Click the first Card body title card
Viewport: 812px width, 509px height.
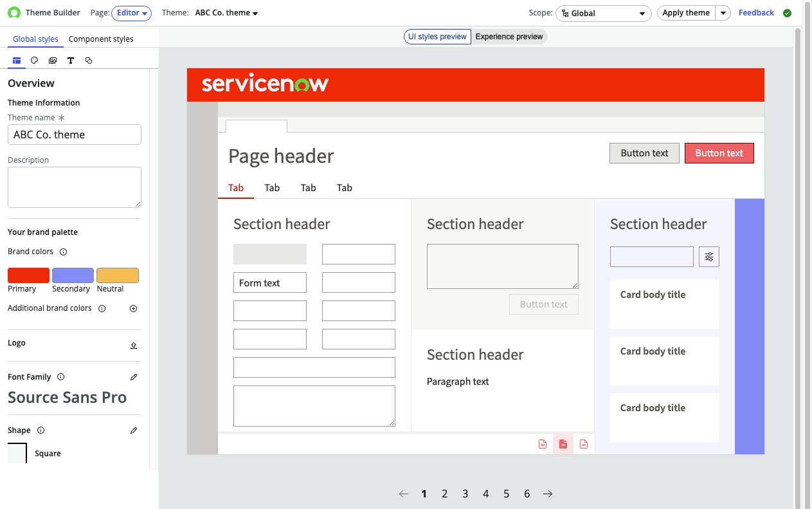tap(665, 304)
